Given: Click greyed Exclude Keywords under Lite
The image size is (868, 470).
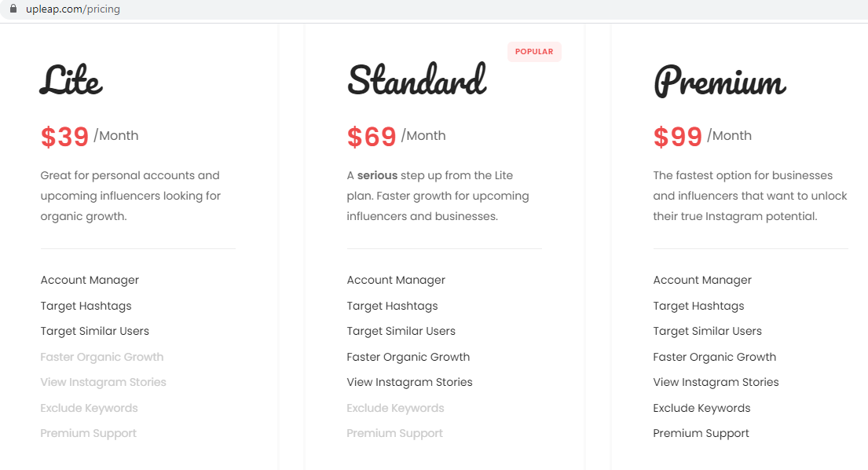Looking at the screenshot, I should click(89, 408).
